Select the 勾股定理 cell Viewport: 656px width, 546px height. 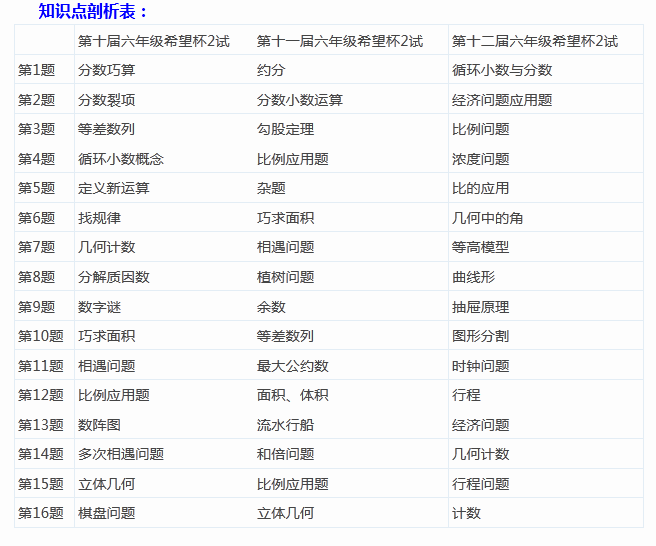point(285,129)
